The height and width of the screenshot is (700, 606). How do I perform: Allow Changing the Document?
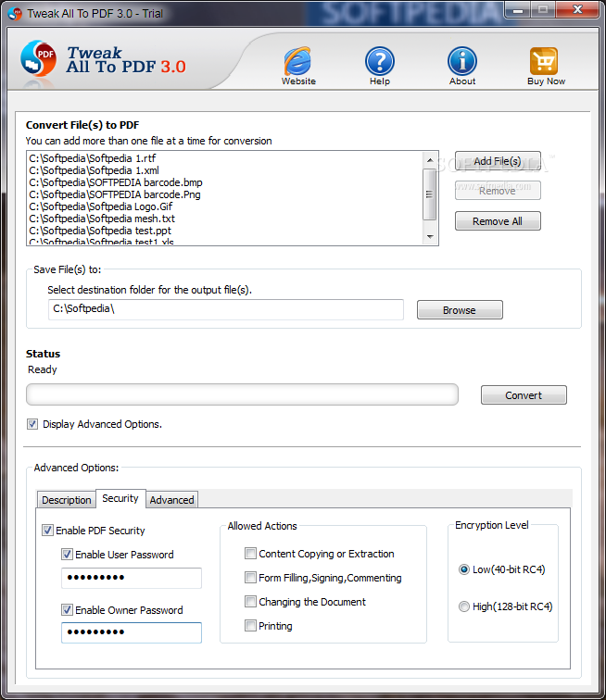coord(251,601)
